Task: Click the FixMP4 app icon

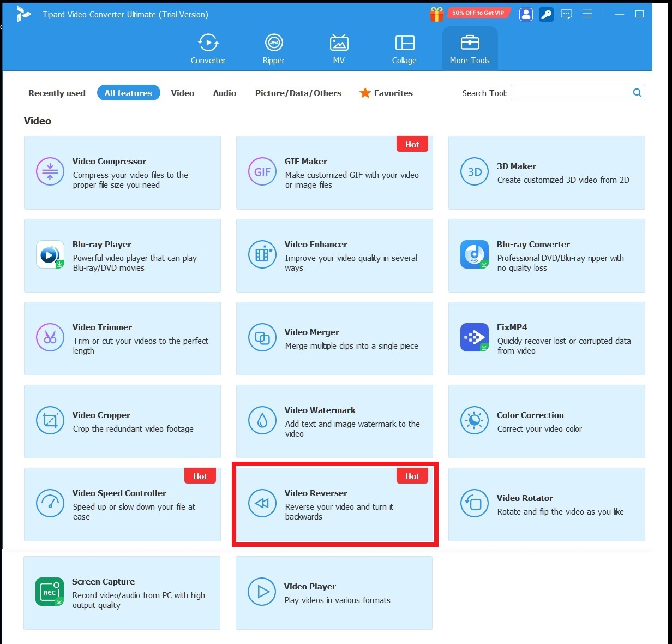Action: (x=475, y=337)
